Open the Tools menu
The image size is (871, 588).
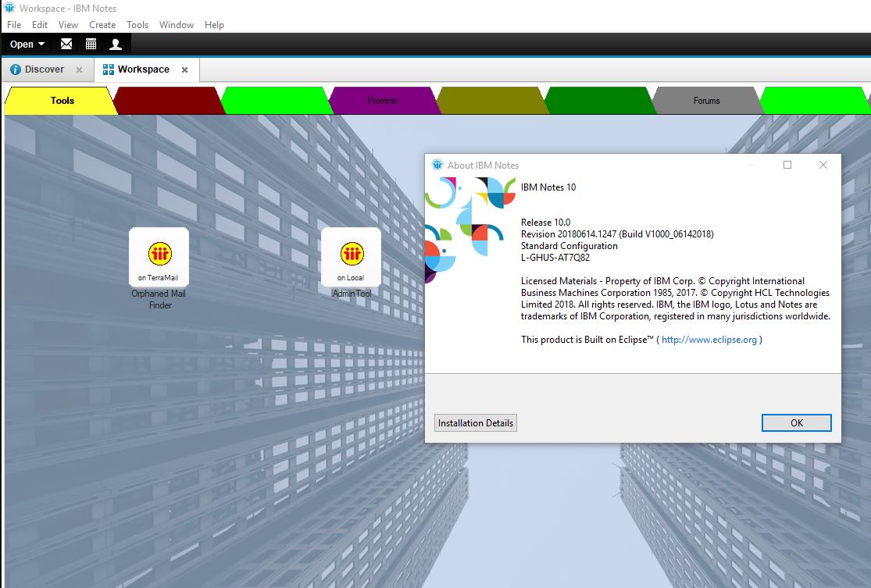point(137,25)
